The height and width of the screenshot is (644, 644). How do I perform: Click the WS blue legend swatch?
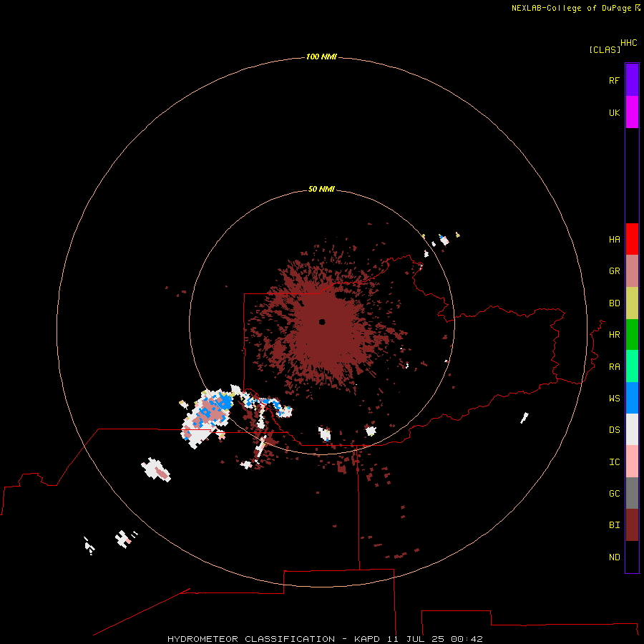coord(632,398)
